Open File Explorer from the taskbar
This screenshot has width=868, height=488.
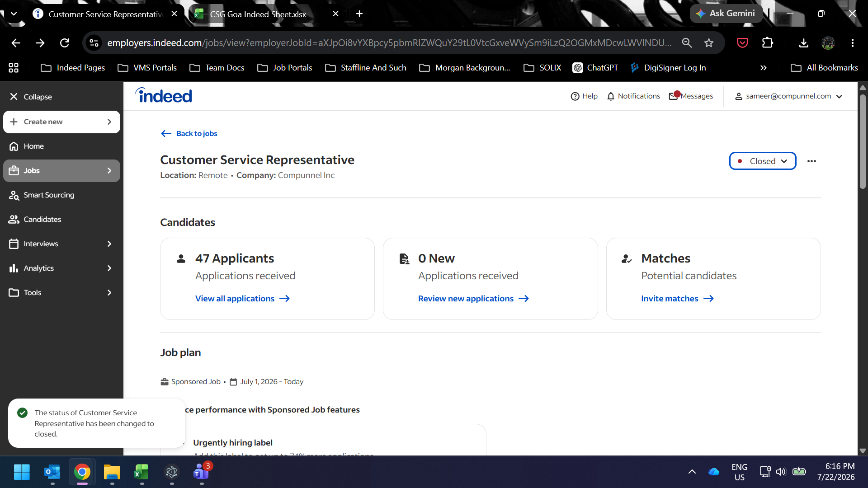pos(112,472)
